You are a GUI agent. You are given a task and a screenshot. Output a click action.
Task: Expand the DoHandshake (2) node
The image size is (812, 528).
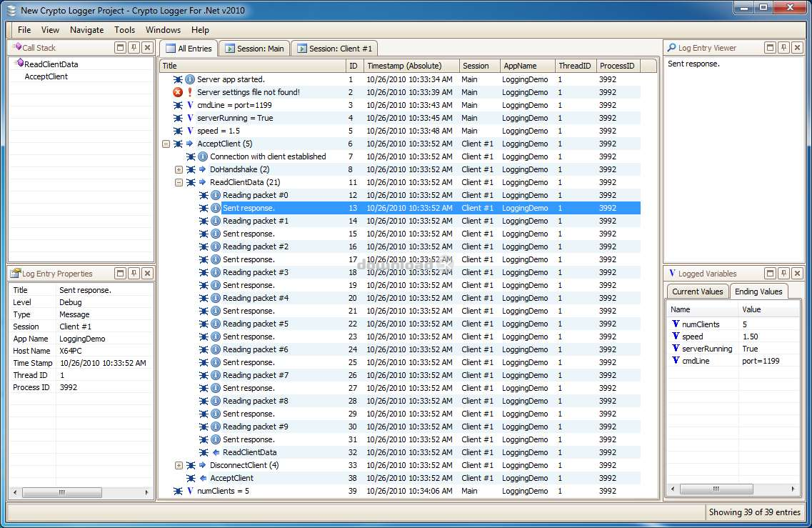(x=179, y=169)
